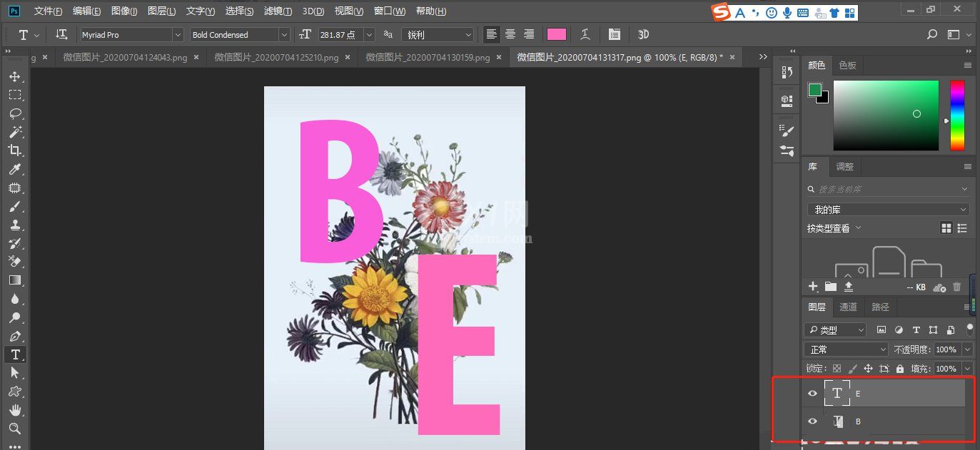Left align text
Viewport: 980px width, 450px height.
coord(492,34)
